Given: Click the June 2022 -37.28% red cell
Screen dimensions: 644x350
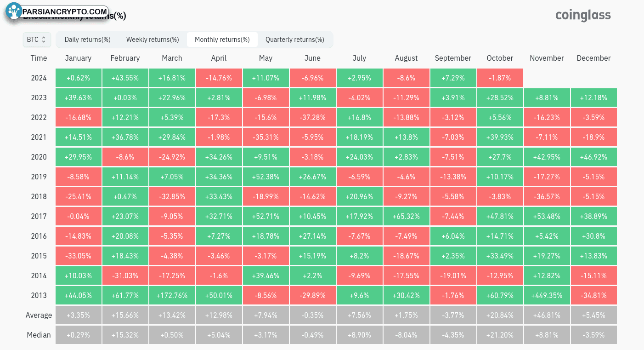Looking at the screenshot, I should [312, 117].
